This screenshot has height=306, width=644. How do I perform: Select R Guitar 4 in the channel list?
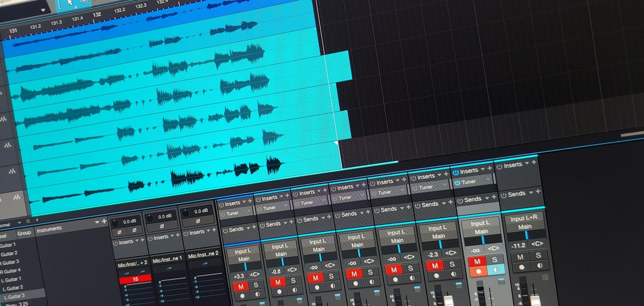click(x=10, y=270)
